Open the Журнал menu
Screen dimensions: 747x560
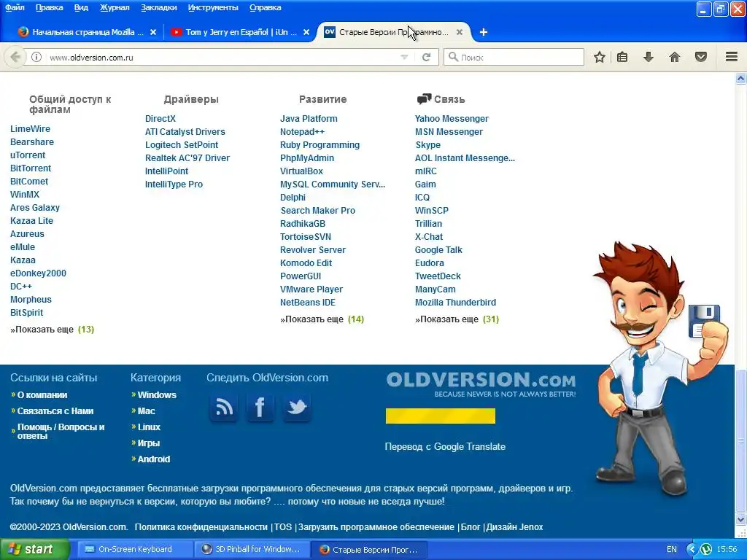pos(115,7)
